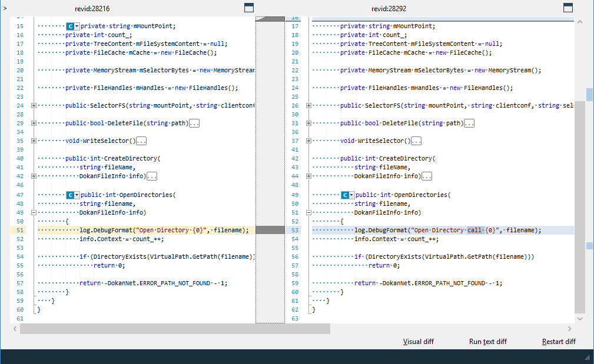Select the revid:28216 pane title
The width and height of the screenshot is (594, 364).
tap(92, 8)
